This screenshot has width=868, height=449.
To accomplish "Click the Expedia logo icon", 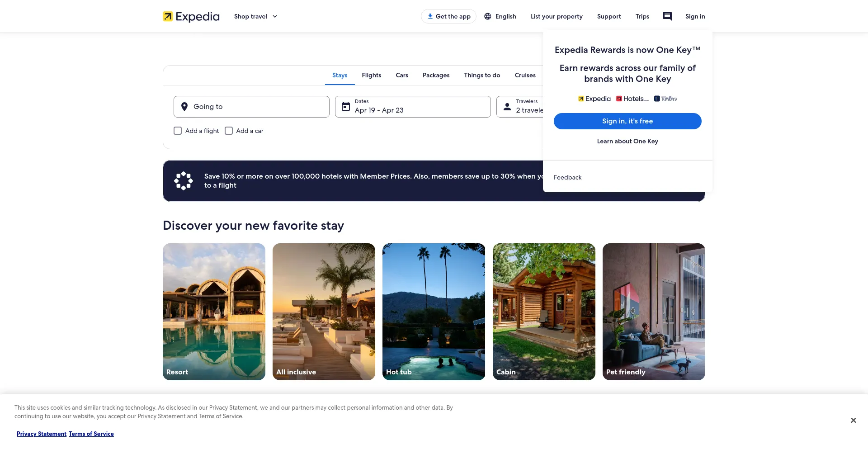I will coord(168,16).
